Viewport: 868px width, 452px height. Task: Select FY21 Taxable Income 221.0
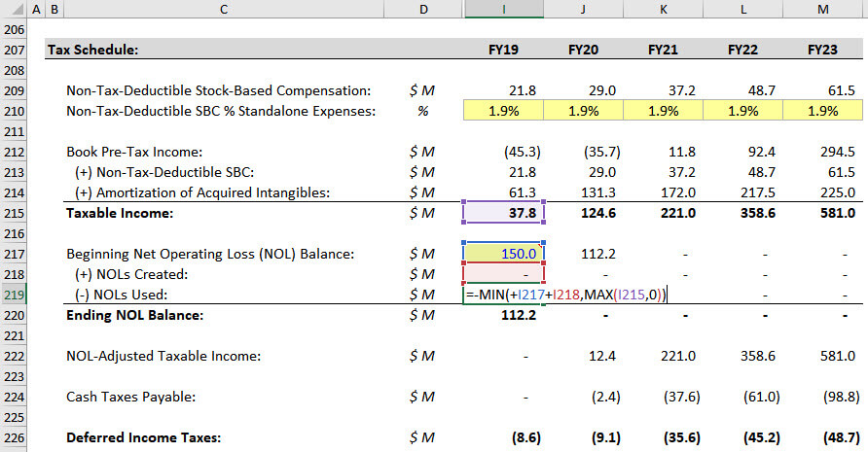pos(678,213)
